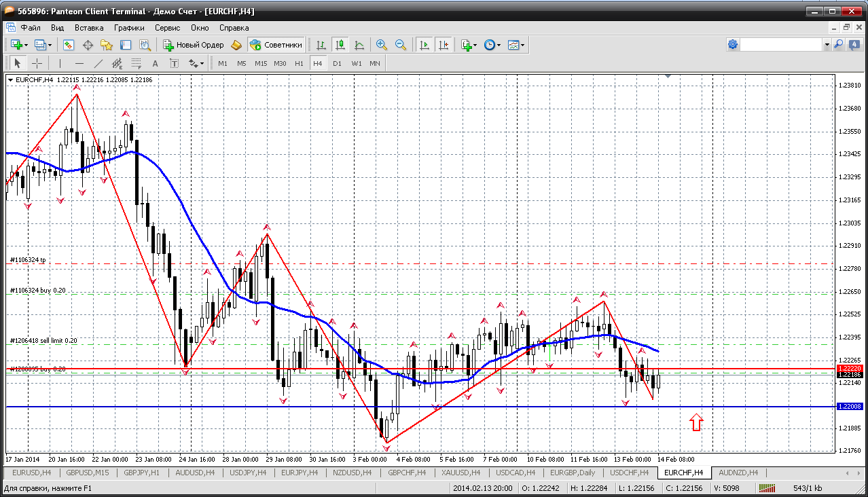Expand the search field dropdown arrow

[x=827, y=45]
